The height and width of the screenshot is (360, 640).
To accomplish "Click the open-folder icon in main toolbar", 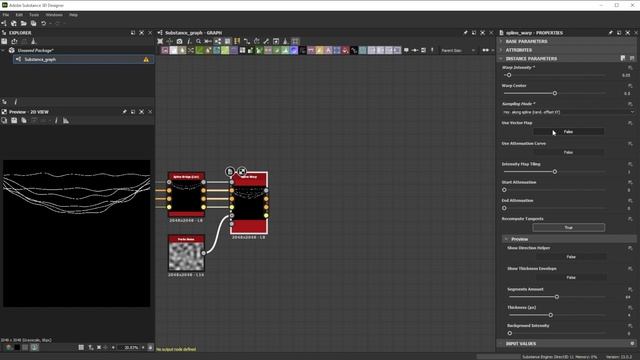I will [x=24, y=24].
